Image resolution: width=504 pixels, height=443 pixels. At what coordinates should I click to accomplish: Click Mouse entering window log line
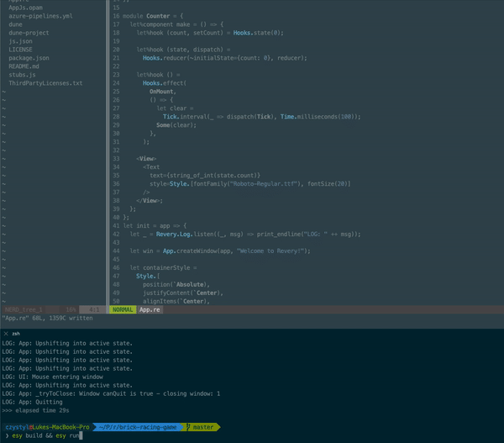tap(52, 377)
